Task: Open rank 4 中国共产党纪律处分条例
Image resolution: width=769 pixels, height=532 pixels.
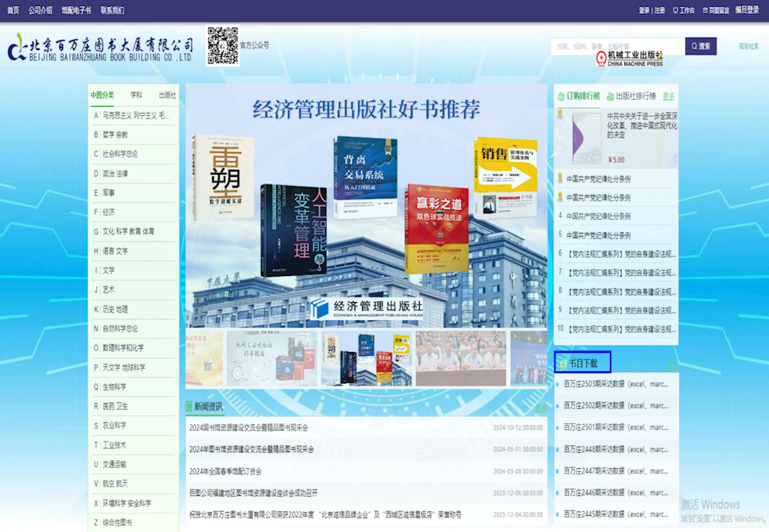Action: coord(598,216)
